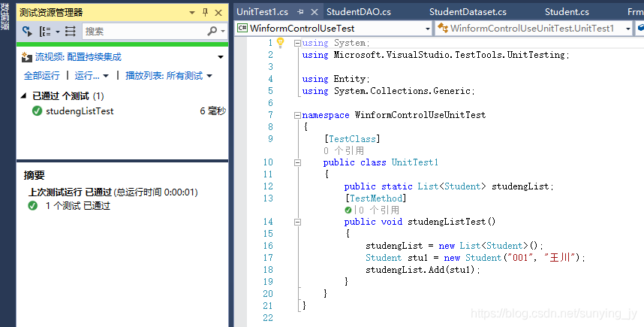Switch to the UnitTest1.cs tab
Screen dimensions: 644x327
263,12
